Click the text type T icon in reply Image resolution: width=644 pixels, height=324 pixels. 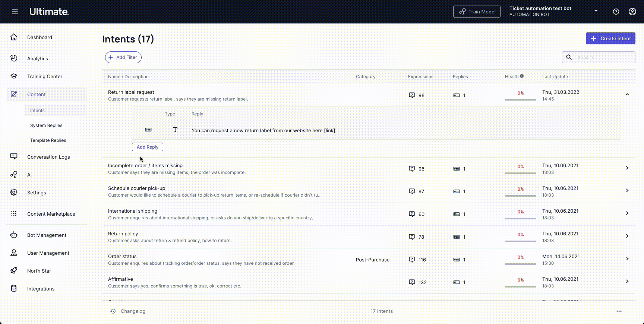[175, 130]
